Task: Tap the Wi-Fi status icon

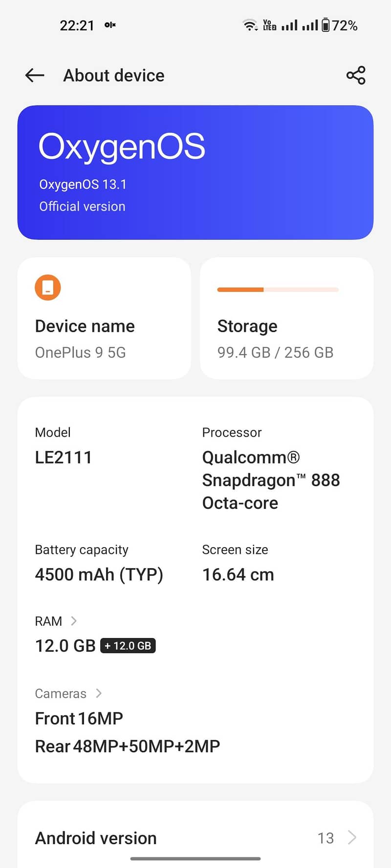Action: click(x=250, y=25)
